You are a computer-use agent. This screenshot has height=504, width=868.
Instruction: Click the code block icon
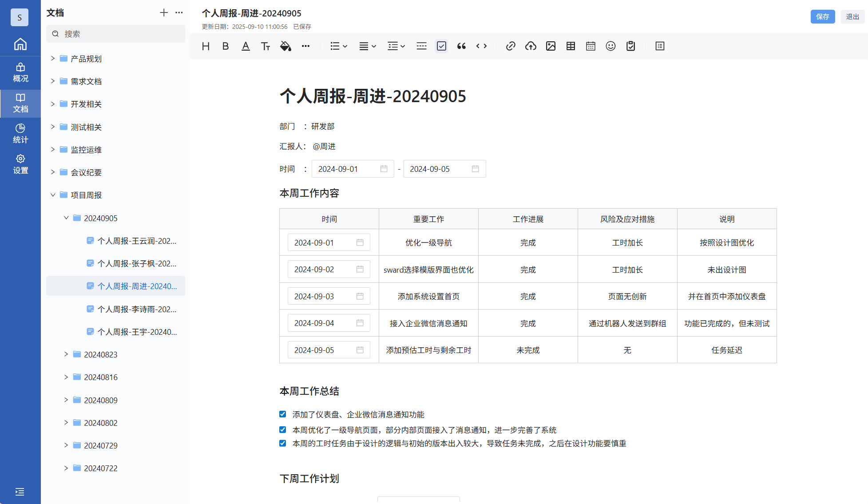481,46
